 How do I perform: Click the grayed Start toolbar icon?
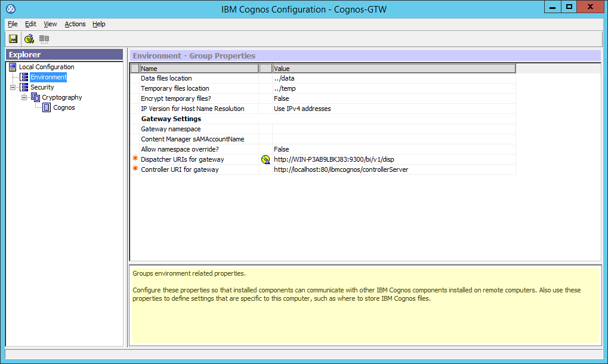coord(44,39)
